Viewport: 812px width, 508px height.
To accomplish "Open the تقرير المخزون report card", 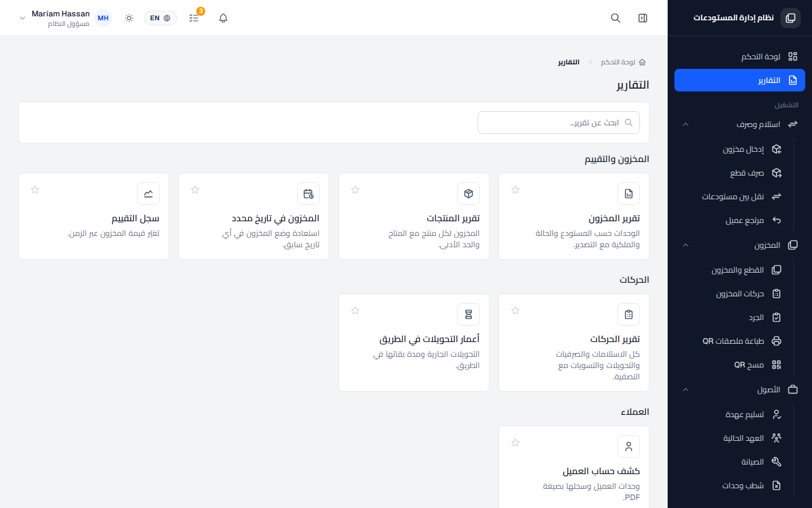I will click(574, 216).
